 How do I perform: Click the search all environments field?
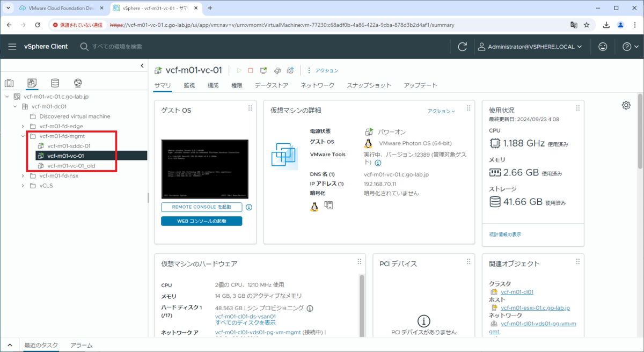coord(117,47)
